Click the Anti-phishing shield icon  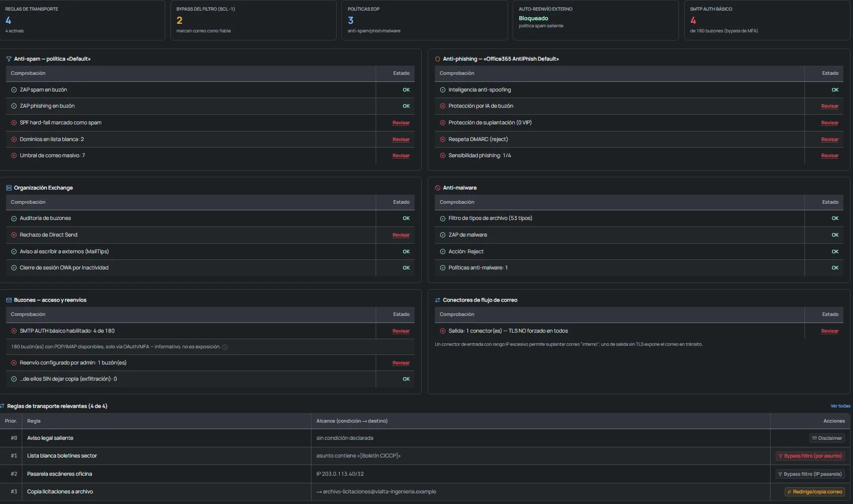point(437,59)
